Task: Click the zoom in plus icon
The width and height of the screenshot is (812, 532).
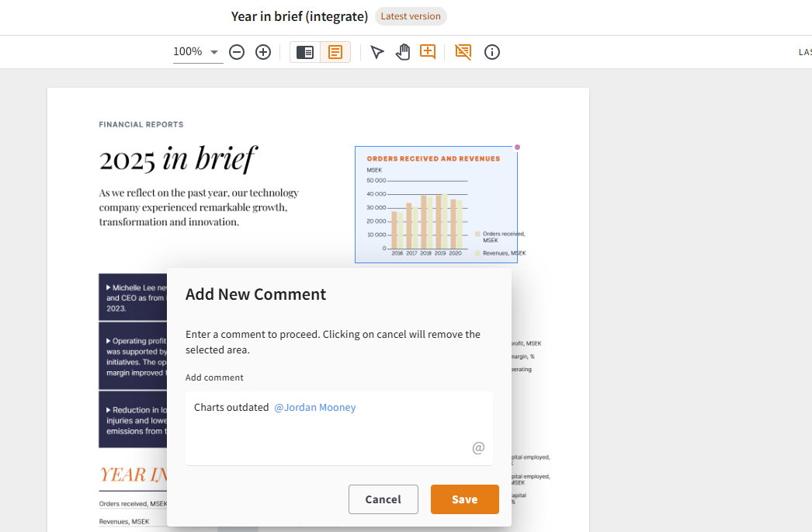Action: pos(263,52)
